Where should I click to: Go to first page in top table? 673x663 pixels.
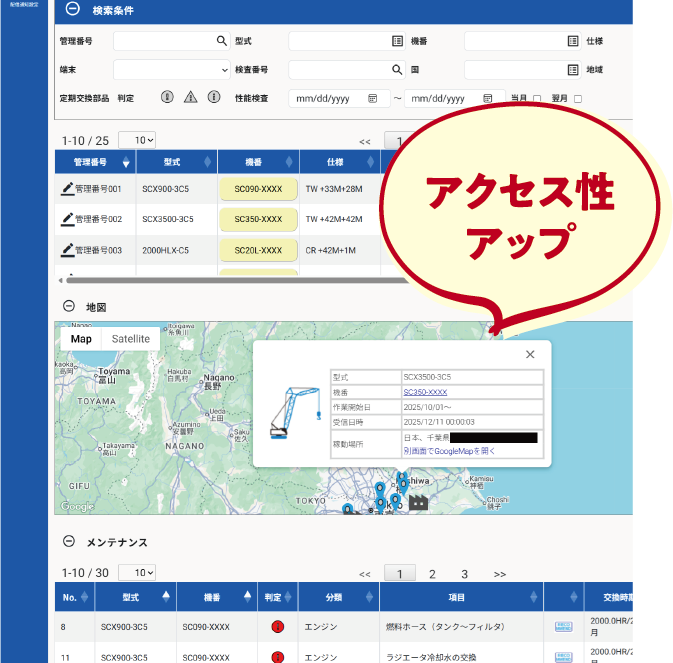click(365, 142)
